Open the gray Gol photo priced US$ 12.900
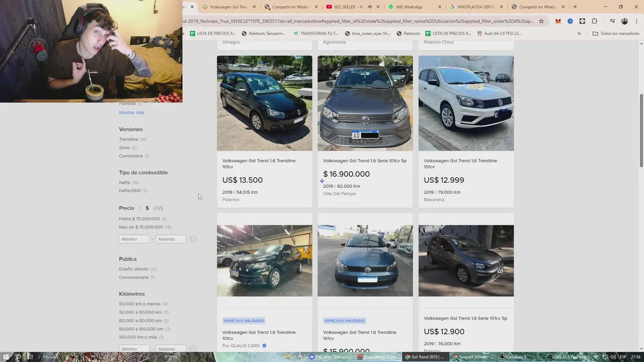644x362 pixels. pos(466,260)
